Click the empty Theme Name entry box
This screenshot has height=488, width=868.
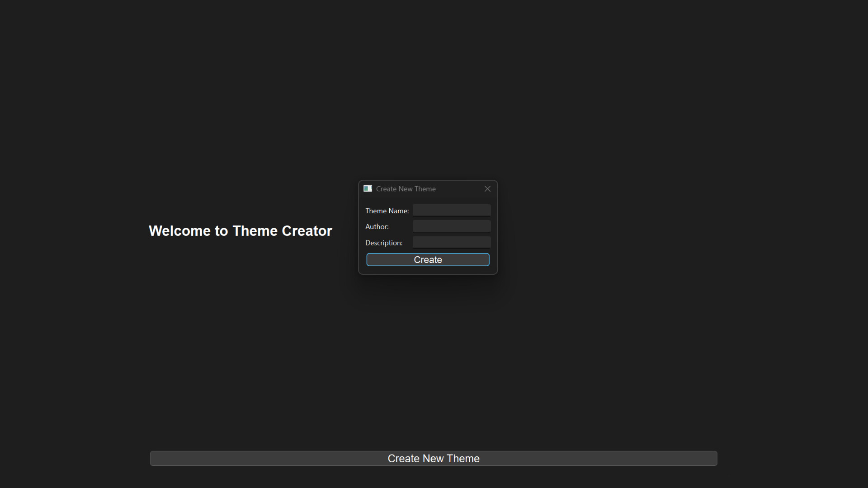click(x=451, y=210)
